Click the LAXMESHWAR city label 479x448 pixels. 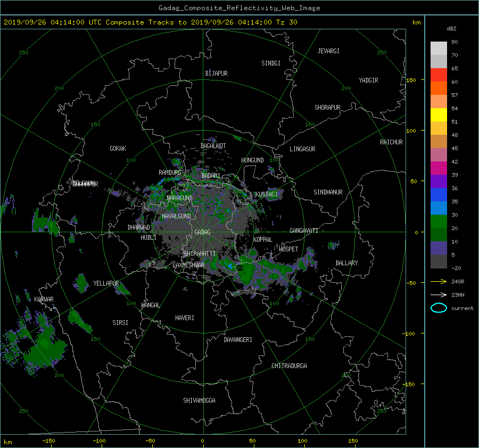tap(188, 265)
